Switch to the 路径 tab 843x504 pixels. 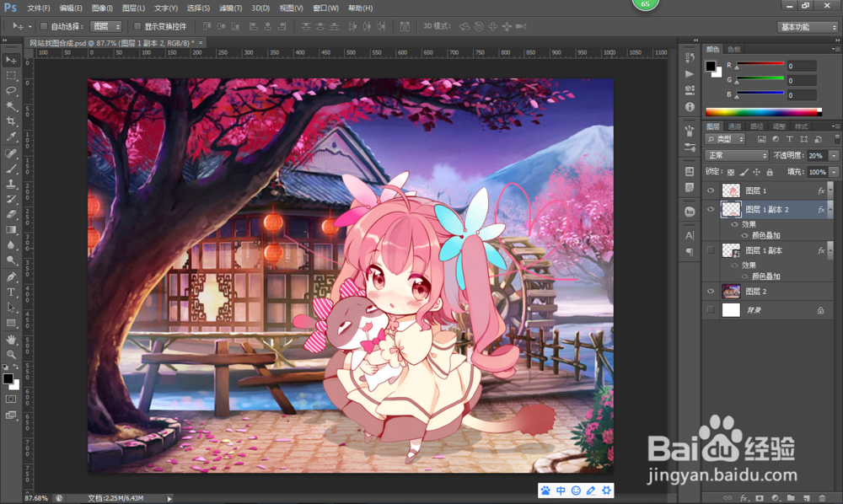756,126
